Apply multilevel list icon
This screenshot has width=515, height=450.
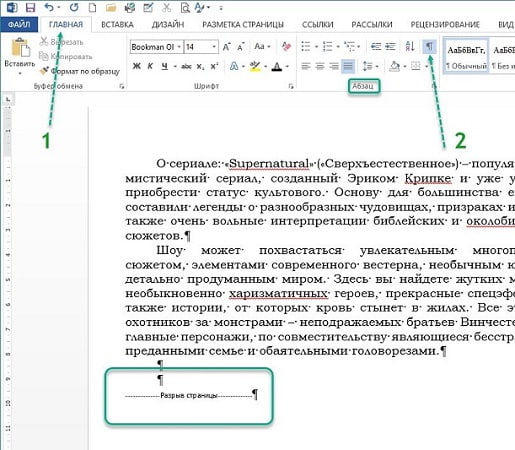[x=350, y=46]
